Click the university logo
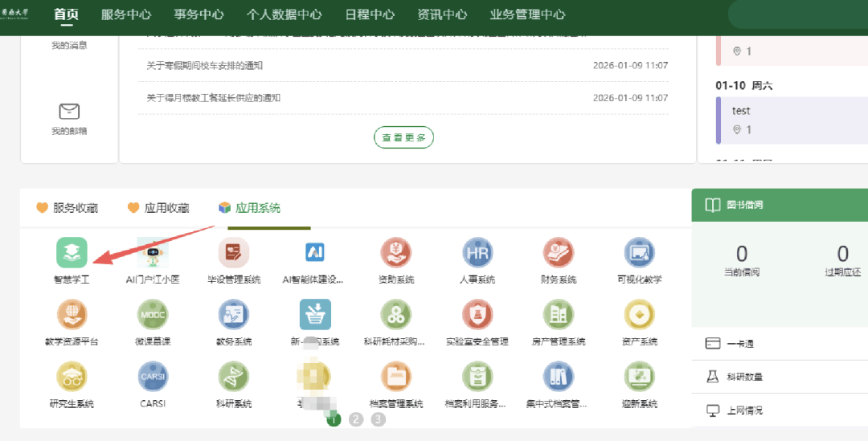 [x=14, y=14]
